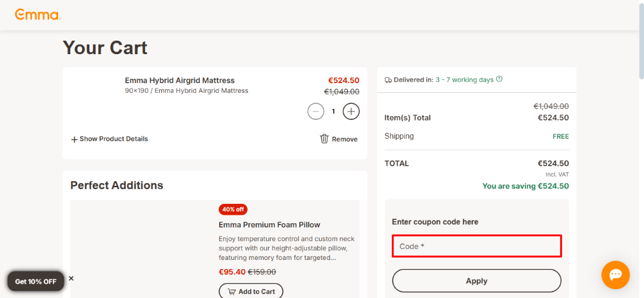
Task: Click the delivery truck icon
Action: tap(388, 80)
